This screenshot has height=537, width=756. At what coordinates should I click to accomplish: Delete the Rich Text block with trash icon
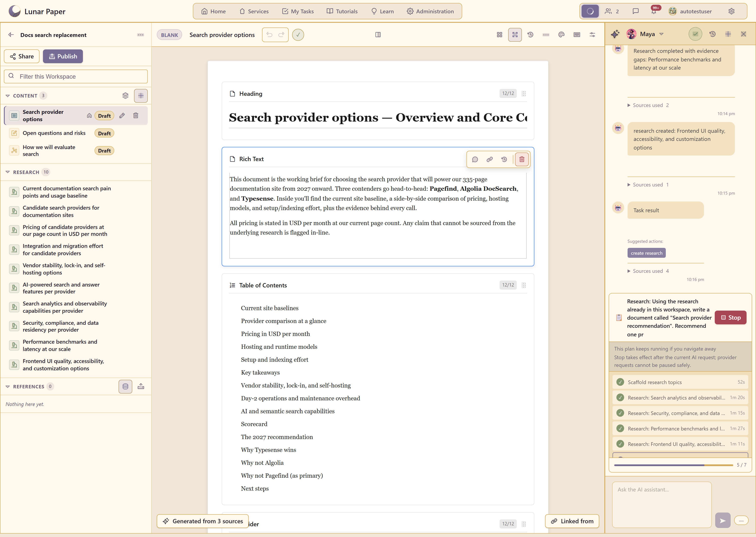point(522,159)
